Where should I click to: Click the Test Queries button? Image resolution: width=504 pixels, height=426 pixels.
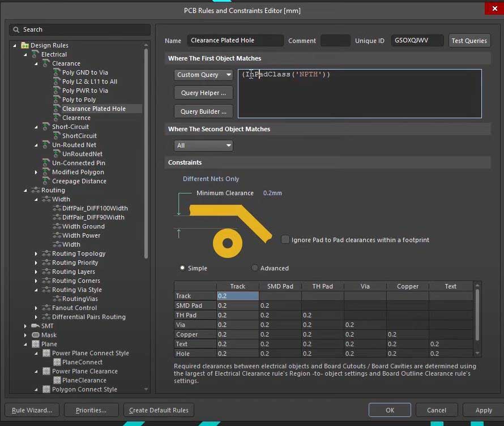point(469,41)
